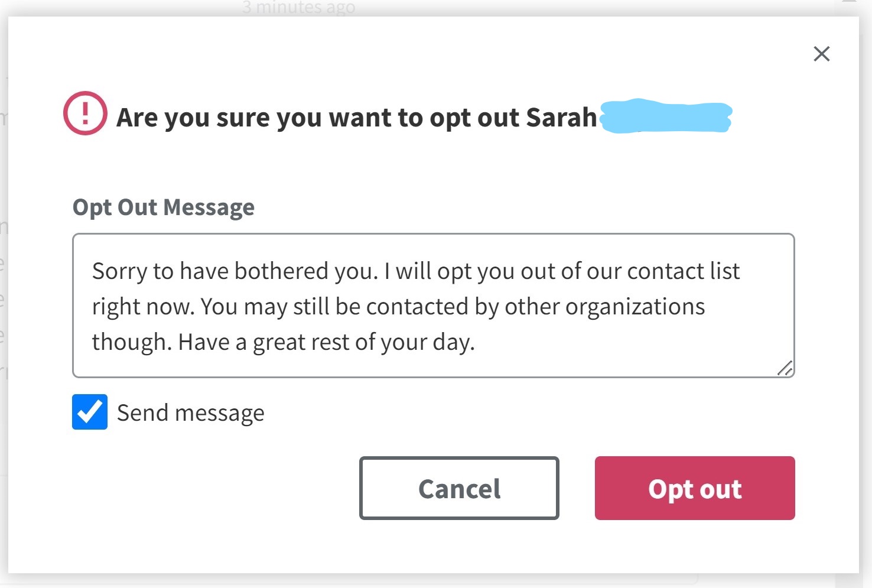Click the "3 minutes ago" timestamp
The width and height of the screenshot is (872, 588).
pos(298,7)
